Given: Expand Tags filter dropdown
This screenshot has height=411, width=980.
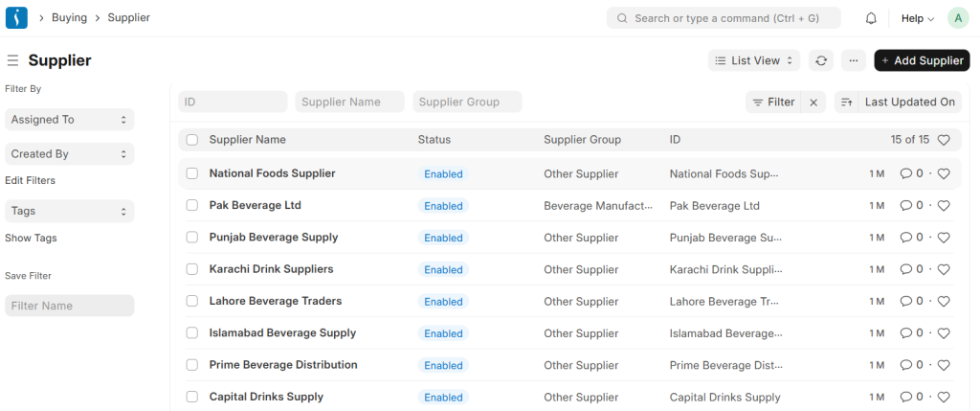Looking at the screenshot, I should [x=69, y=211].
